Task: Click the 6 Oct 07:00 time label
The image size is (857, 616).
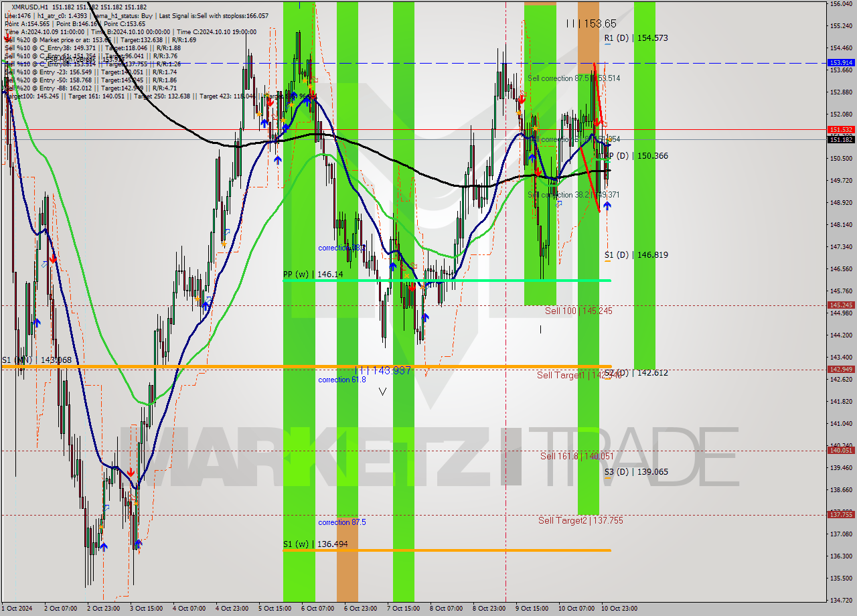Action: click(317, 609)
